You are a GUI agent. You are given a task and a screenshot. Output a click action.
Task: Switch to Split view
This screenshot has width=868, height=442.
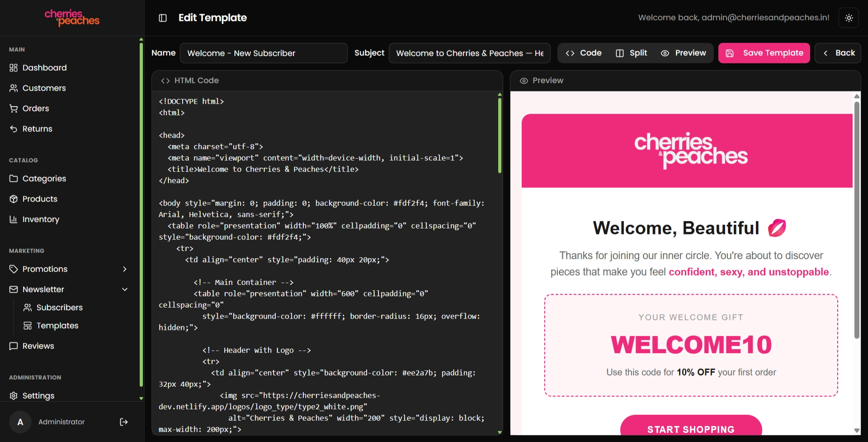tap(632, 53)
